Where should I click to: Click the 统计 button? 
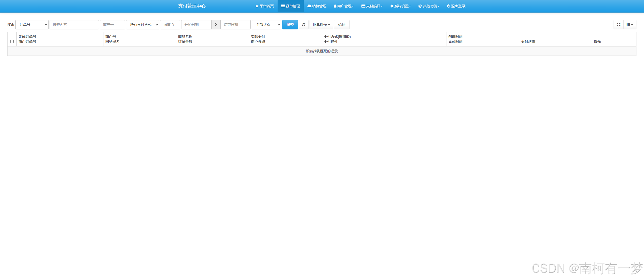point(342,25)
